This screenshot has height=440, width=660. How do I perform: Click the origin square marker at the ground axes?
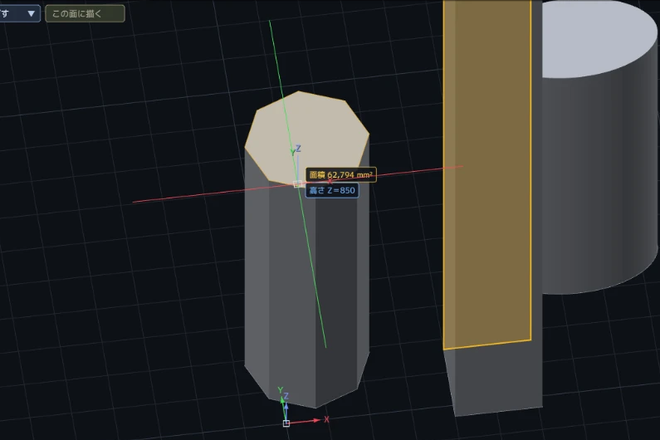(x=286, y=423)
